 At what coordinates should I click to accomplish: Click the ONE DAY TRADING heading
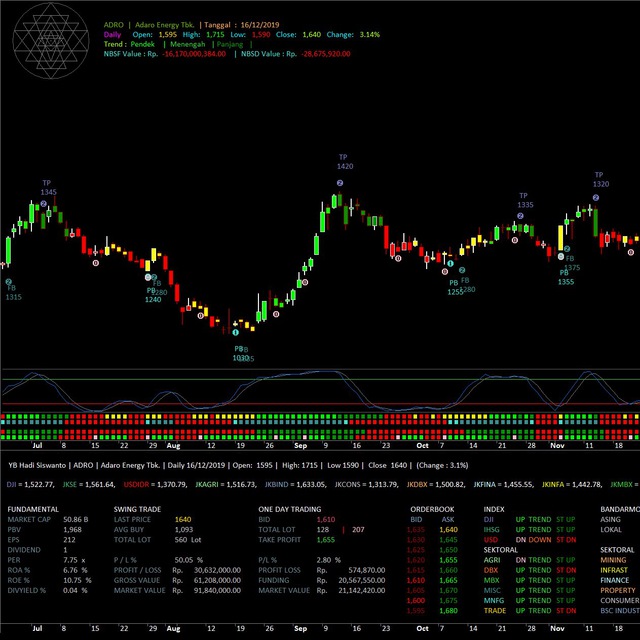pos(289,509)
